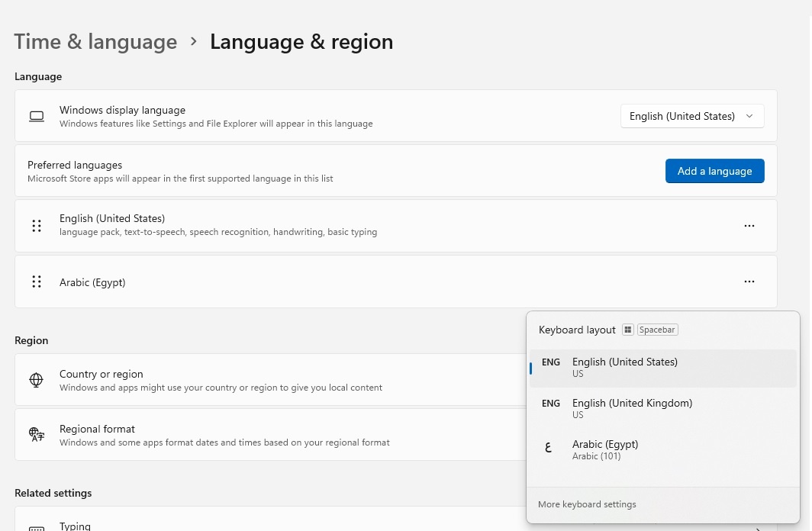Click the keyboard icon beside Typing

click(37, 528)
